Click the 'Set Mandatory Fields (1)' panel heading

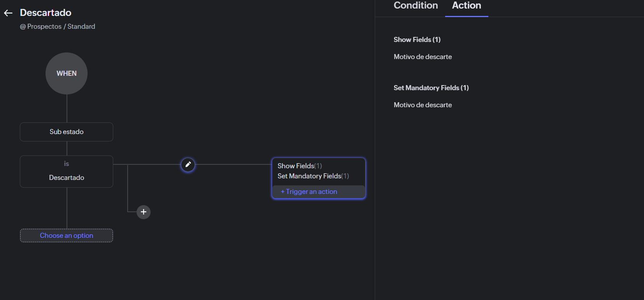pos(431,88)
